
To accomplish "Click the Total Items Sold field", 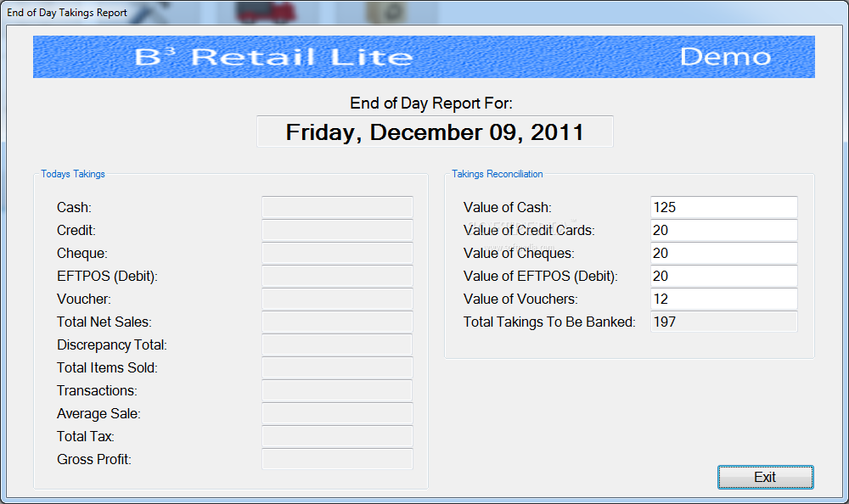I will point(337,367).
